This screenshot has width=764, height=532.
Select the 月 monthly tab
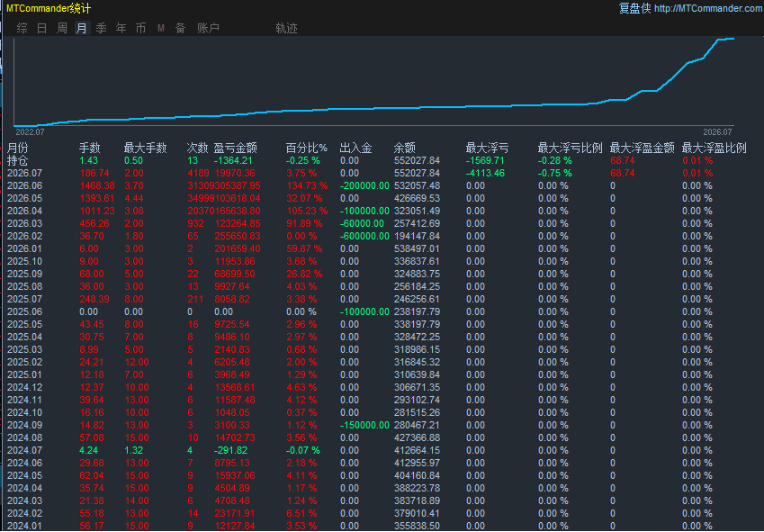point(82,28)
